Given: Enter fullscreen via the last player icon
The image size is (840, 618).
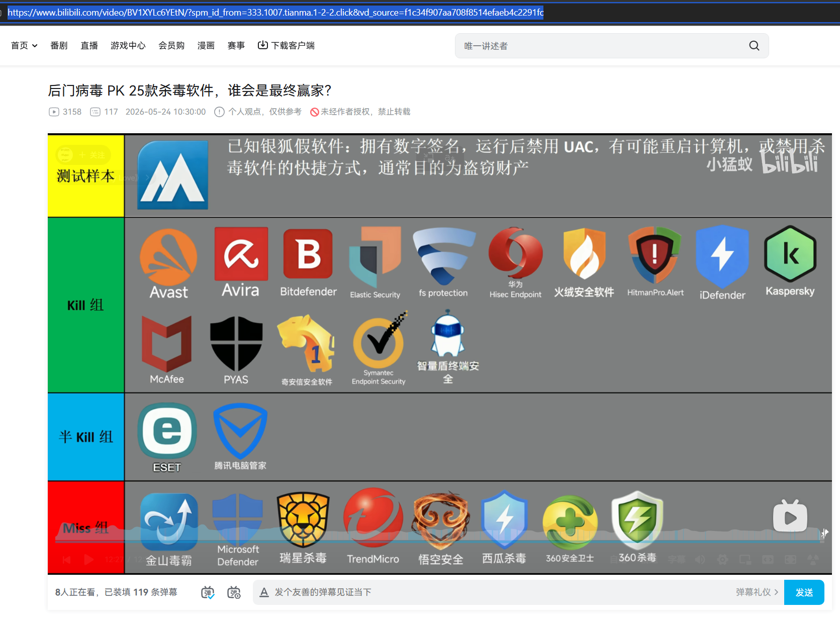Looking at the screenshot, I should 813,559.
